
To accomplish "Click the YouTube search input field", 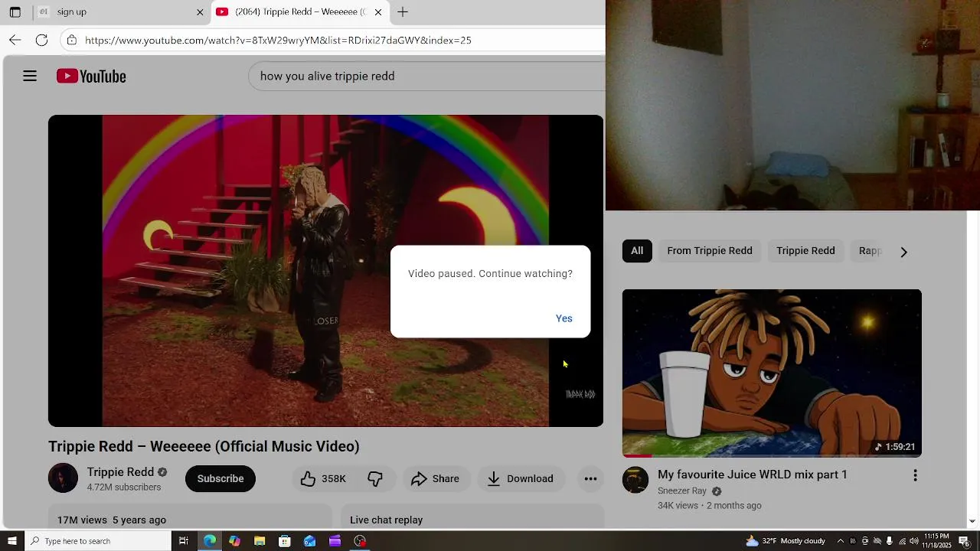I will [426, 77].
